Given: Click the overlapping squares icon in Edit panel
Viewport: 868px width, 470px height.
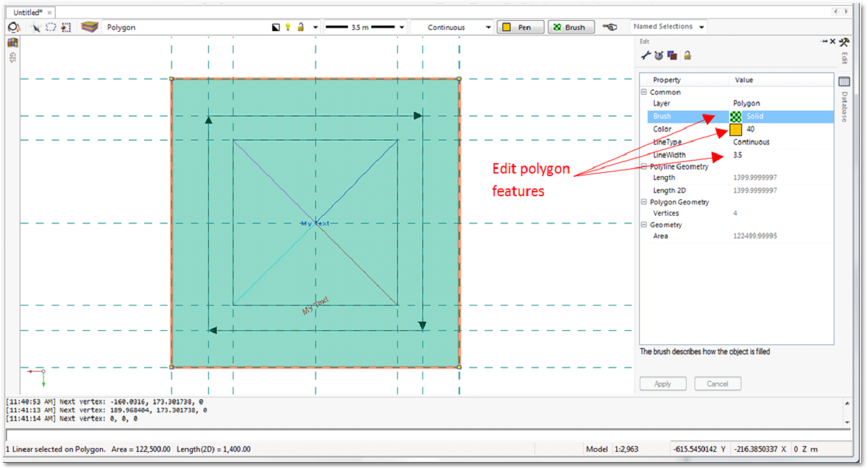Looking at the screenshot, I should click(672, 56).
